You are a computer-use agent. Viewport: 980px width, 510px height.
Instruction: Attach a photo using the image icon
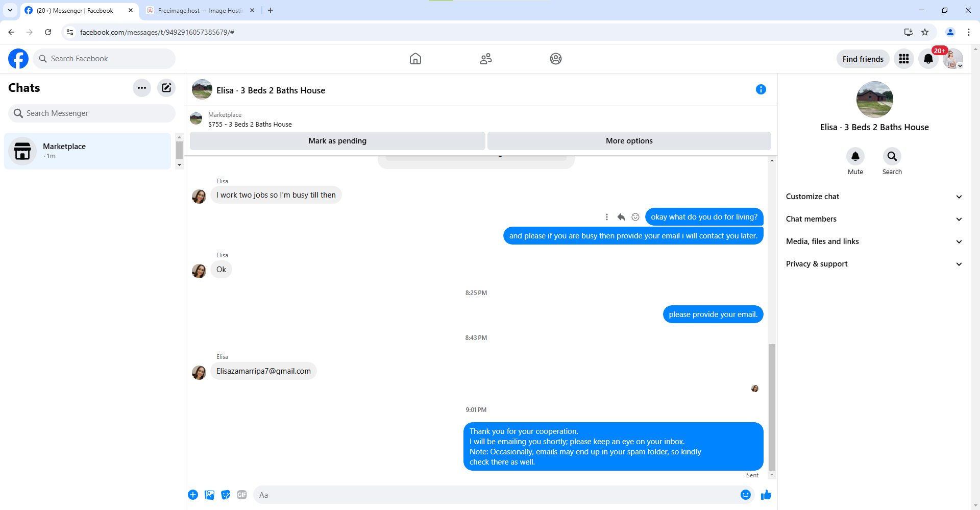[x=209, y=495]
